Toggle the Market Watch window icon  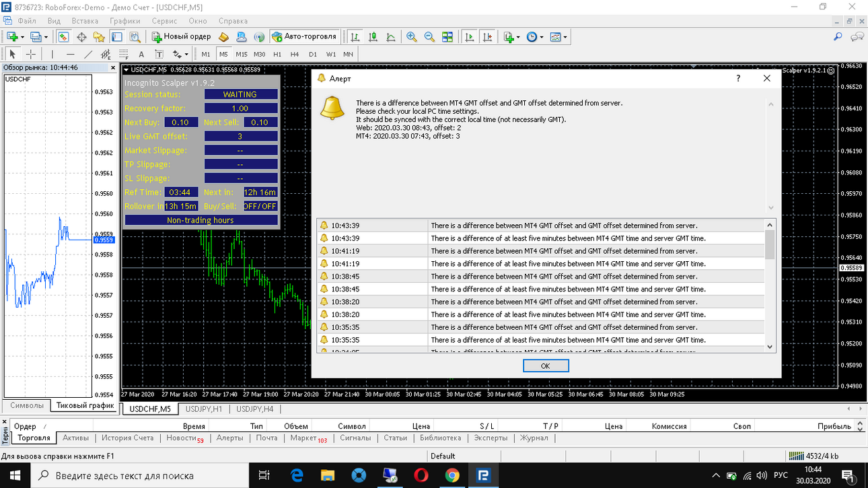pos(64,37)
